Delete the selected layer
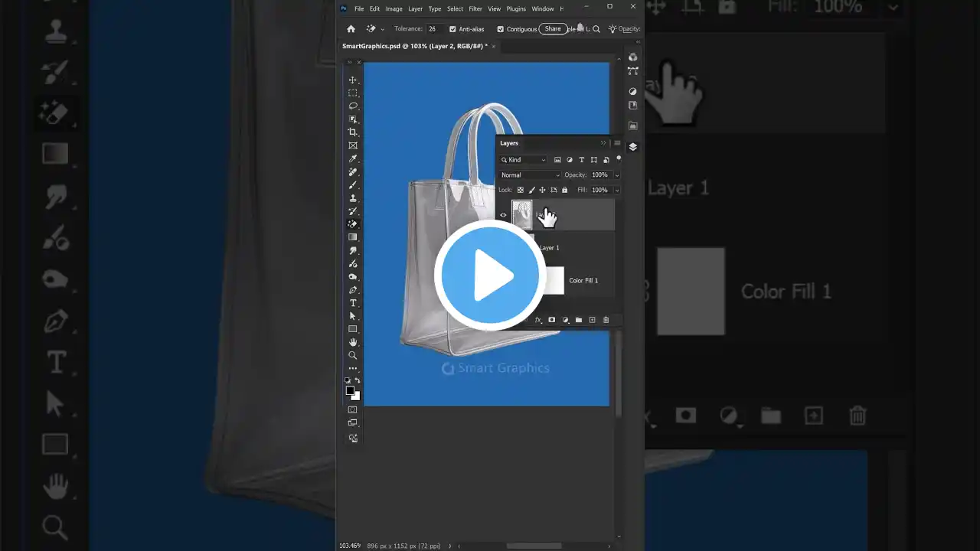980x551 pixels. [606, 320]
